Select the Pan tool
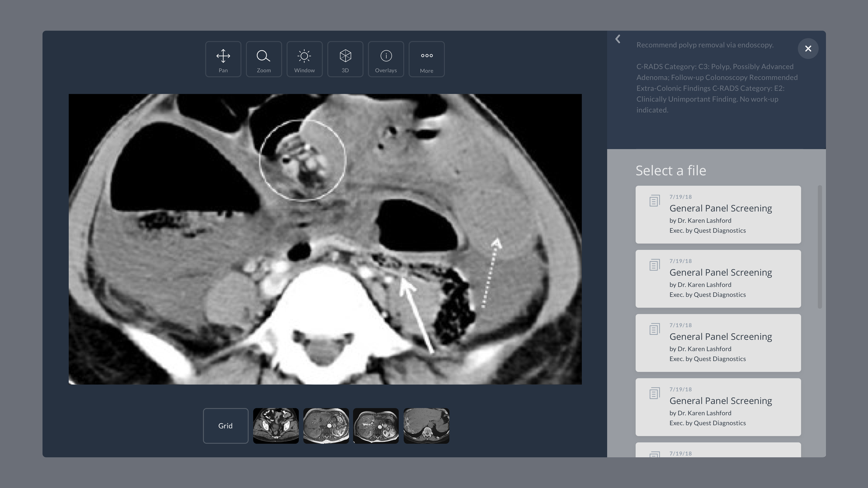The image size is (868, 488). coord(223,59)
